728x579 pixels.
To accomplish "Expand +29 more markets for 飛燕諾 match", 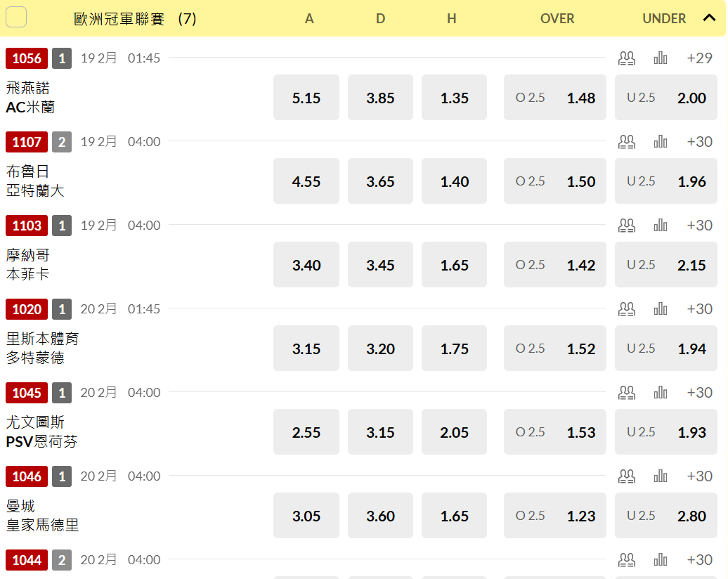I will point(699,58).
